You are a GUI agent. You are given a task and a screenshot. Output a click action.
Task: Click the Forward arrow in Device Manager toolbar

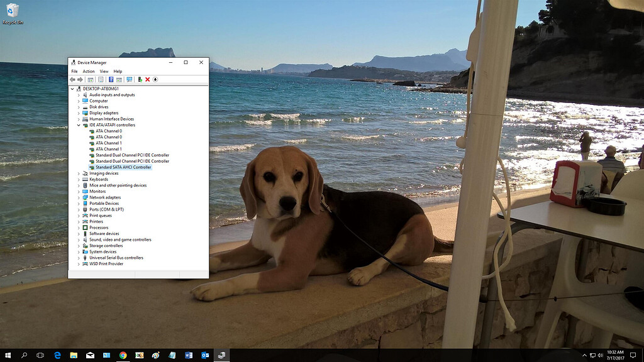click(x=80, y=80)
